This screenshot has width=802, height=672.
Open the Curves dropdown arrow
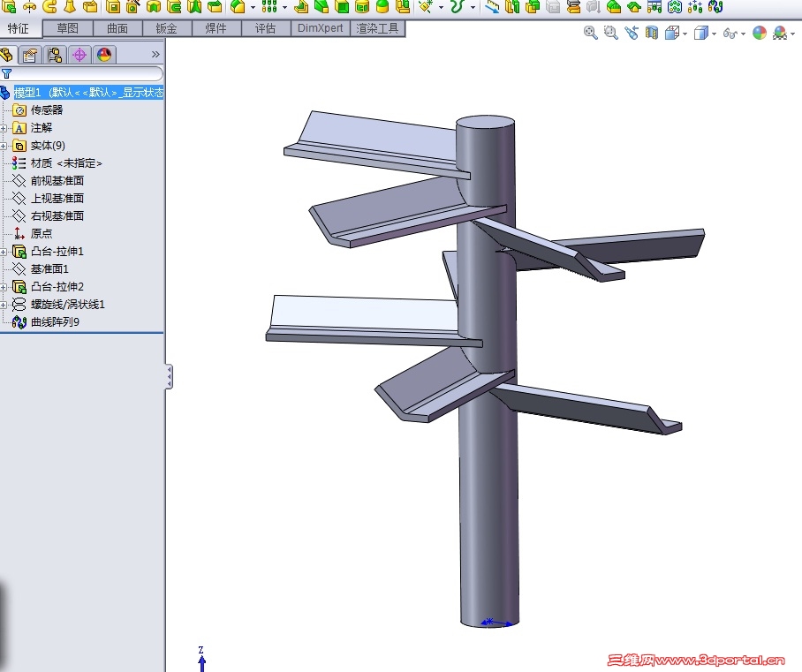[x=473, y=8]
